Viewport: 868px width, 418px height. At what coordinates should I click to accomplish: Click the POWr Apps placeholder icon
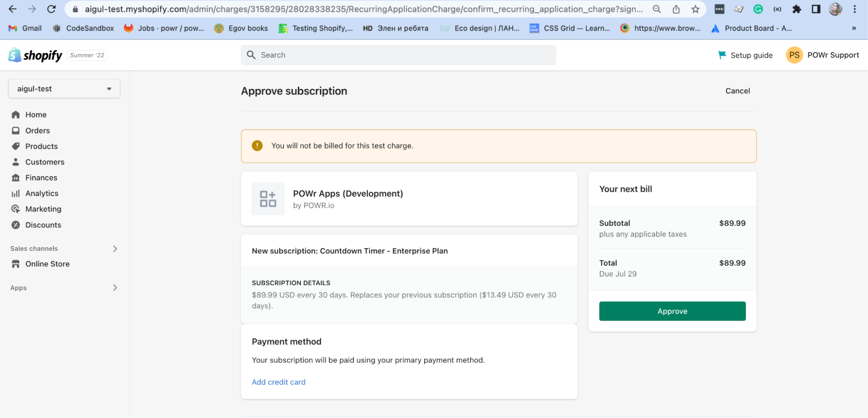268,199
